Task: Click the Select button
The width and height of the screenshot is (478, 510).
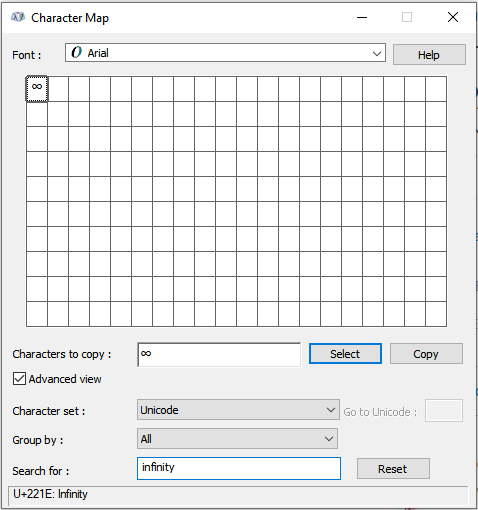Action: click(x=345, y=354)
